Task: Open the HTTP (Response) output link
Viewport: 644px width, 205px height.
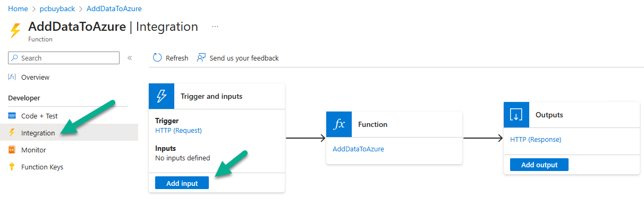Action: pyautogui.click(x=536, y=140)
